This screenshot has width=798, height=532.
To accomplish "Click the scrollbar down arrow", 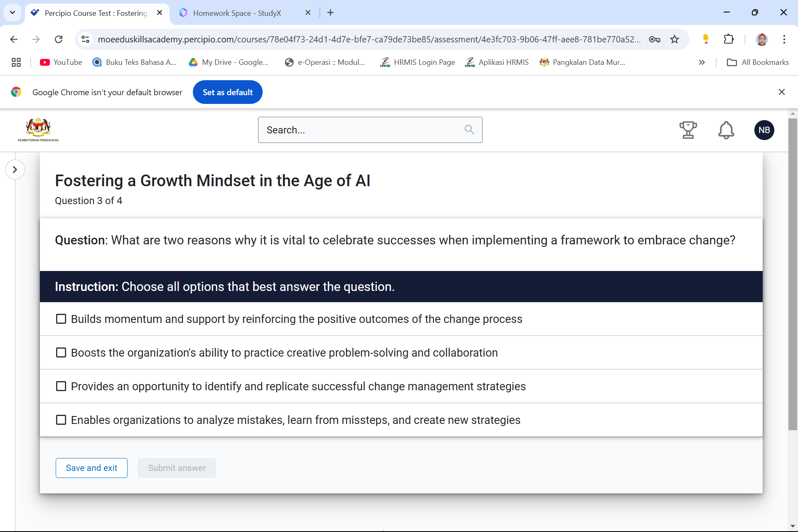I will (793, 527).
